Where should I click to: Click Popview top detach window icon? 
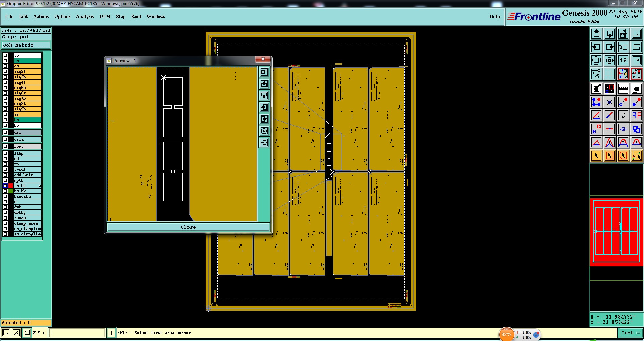click(x=264, y=71)
